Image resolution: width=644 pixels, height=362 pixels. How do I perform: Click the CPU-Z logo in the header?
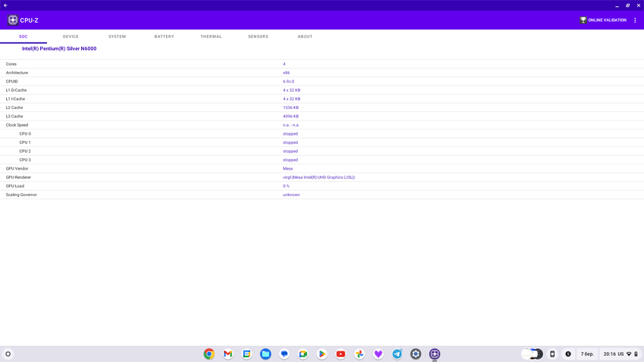click(x=13, y=20)
